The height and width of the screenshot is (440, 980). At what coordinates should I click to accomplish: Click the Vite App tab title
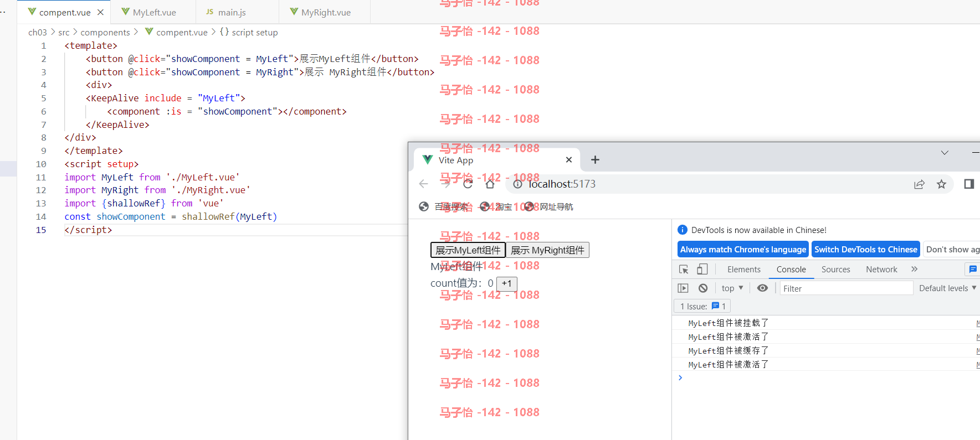[456, 161]
